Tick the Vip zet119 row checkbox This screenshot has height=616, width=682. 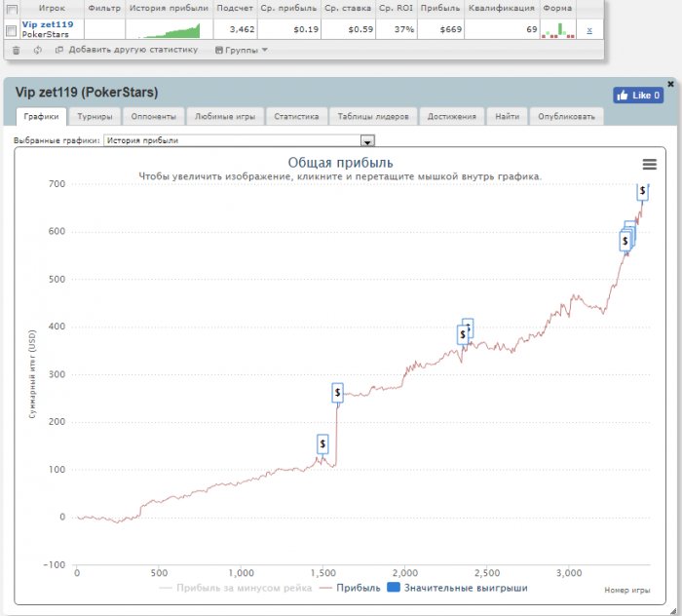click(12, 29)
